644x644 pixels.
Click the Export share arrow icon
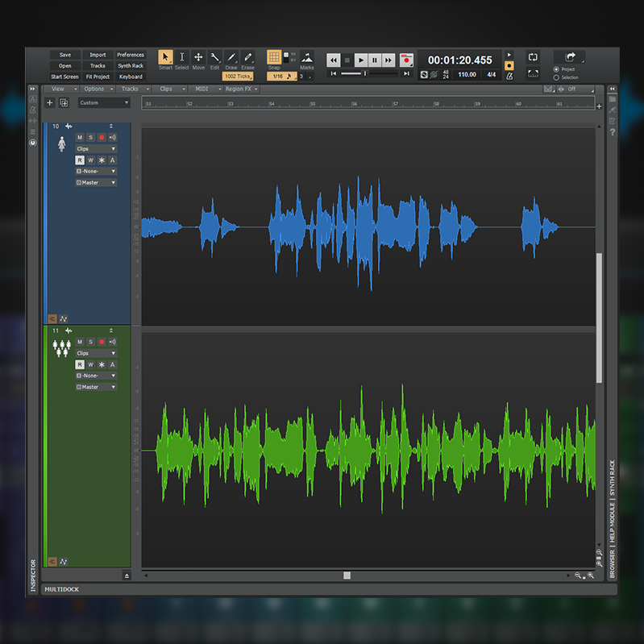pyautogui.click(x=570, y=57)
